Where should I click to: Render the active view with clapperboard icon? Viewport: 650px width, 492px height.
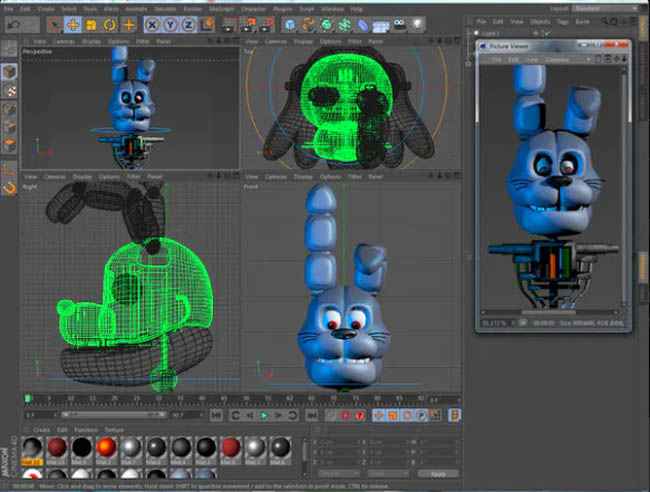229,25
